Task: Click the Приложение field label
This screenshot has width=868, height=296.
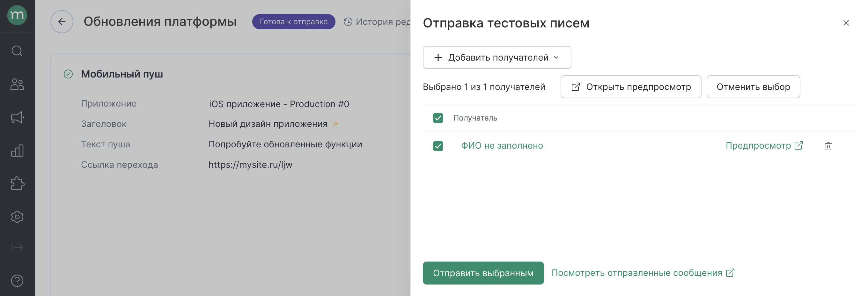Action: click(x=108, y=103)
